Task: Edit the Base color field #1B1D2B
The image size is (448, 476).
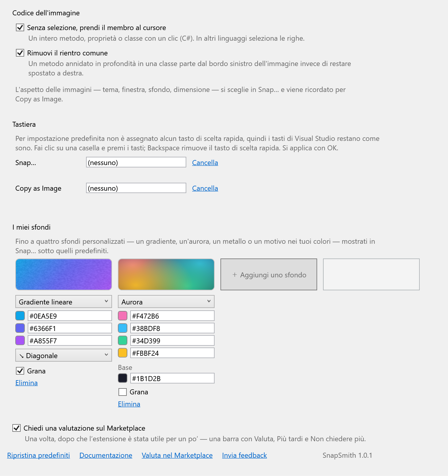Action: click(x=172, y=378)
